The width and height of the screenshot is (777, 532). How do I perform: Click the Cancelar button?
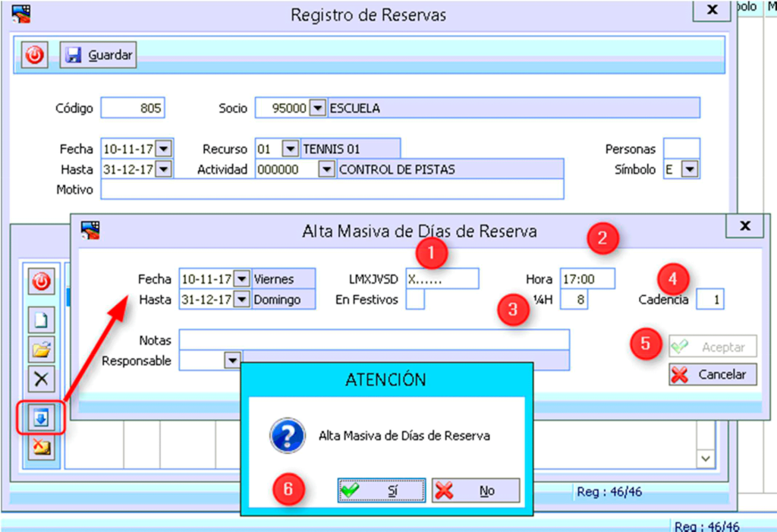[x=713, y=374]
